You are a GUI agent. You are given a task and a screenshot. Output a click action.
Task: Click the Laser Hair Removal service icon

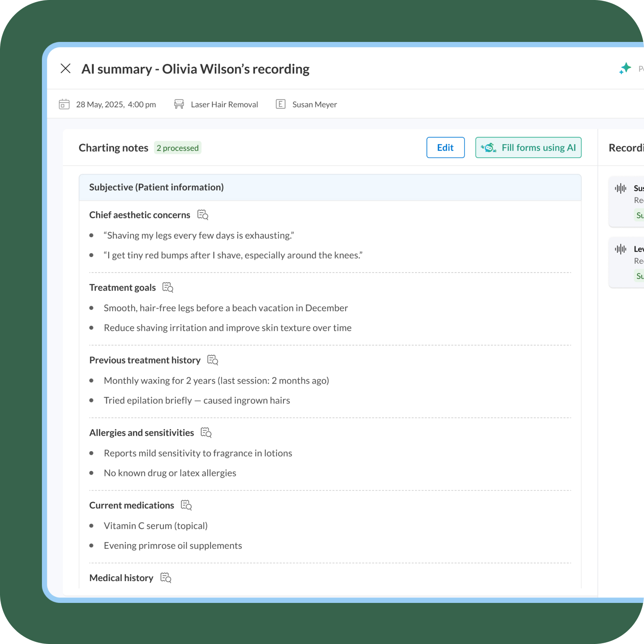(179, 104)
